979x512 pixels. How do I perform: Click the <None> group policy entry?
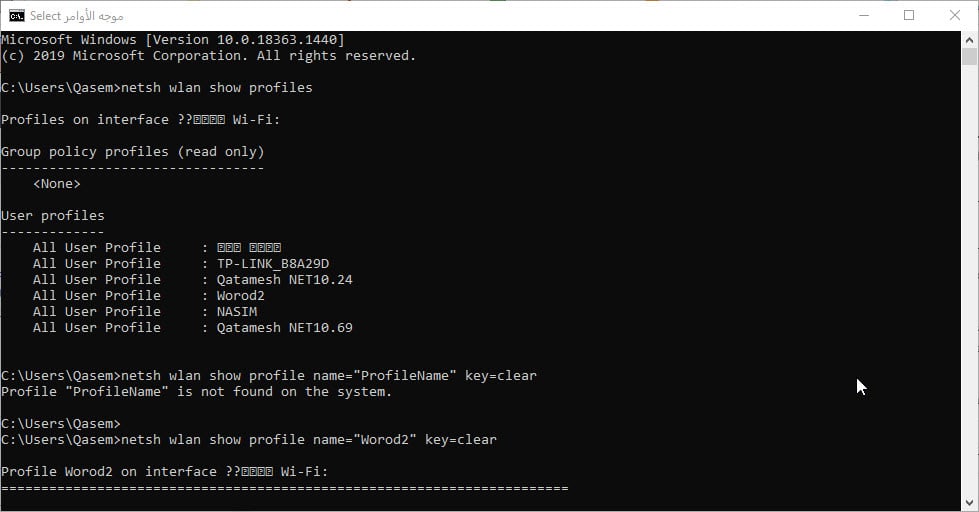click(56, 183)
